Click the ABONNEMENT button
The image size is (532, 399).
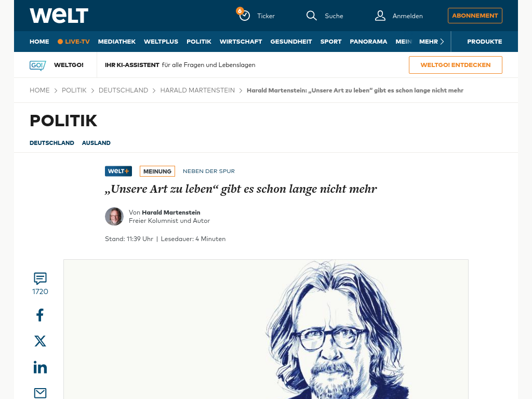(475, 16)
